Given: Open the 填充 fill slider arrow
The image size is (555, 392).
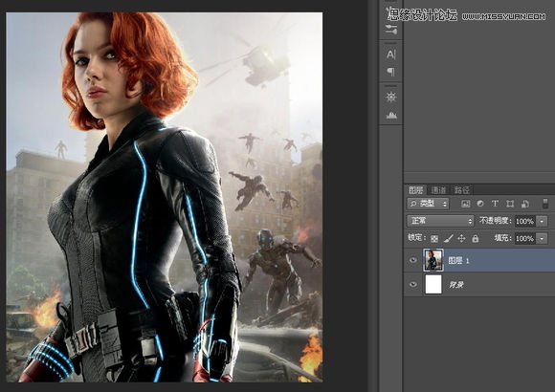Looking at the screenshot, I should [x=542, y=238].
